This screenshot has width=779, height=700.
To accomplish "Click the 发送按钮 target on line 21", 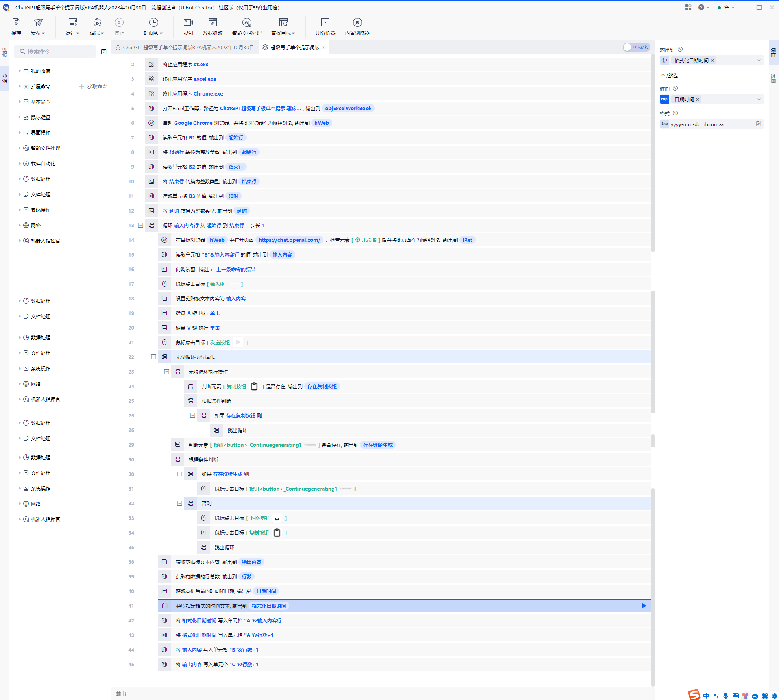I will pyautogui.click(x=227, y=342).
